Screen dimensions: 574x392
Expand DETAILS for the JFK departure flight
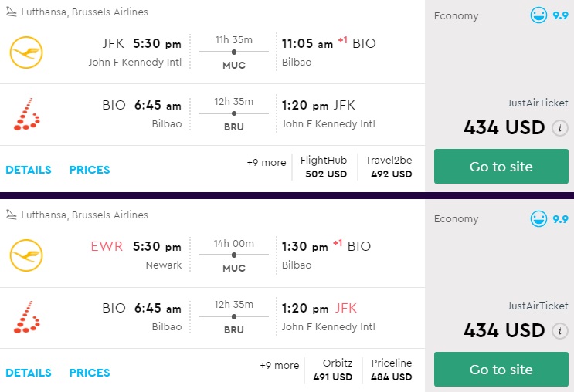click(29, 170)
